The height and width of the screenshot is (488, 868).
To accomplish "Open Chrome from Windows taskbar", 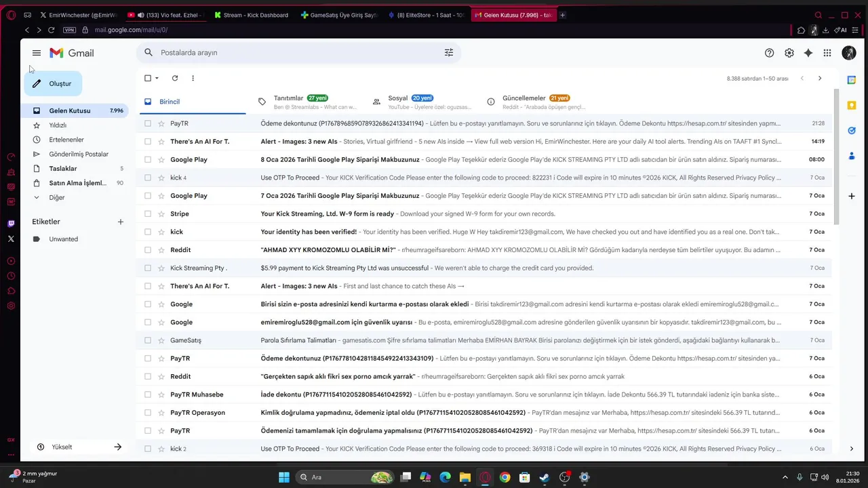I will [x=505, y=477].
